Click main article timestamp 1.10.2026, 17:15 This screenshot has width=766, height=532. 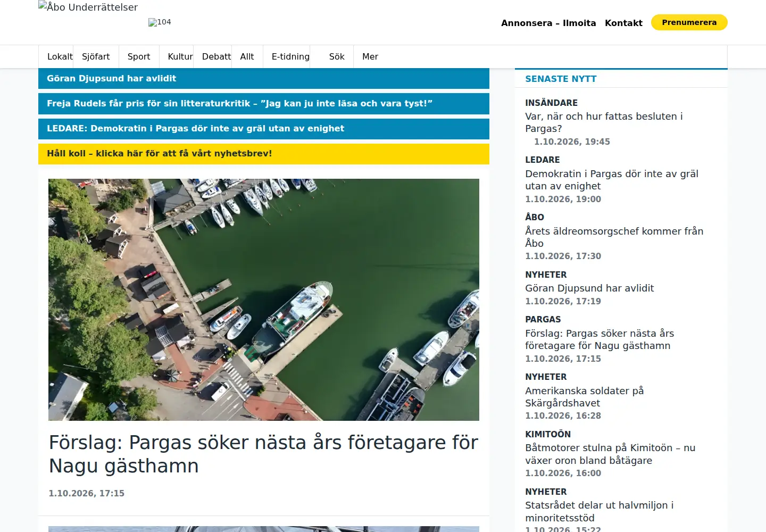87,493
